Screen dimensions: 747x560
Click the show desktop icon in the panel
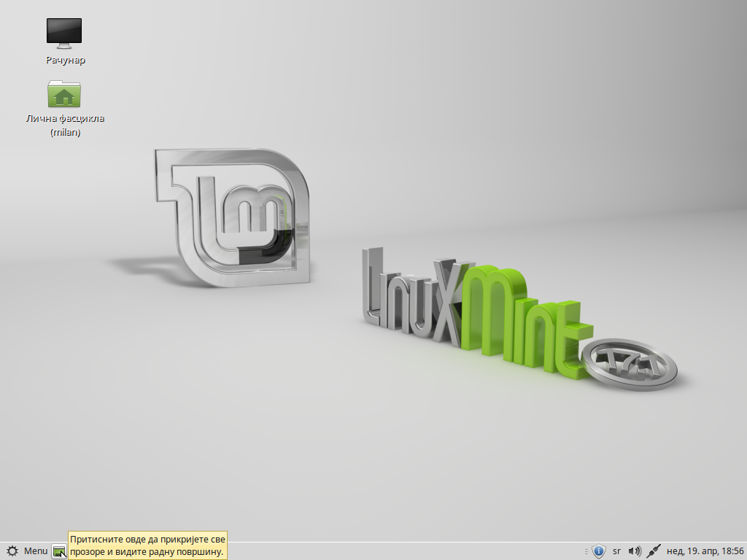pyautogui.click(x=59, y=551)
